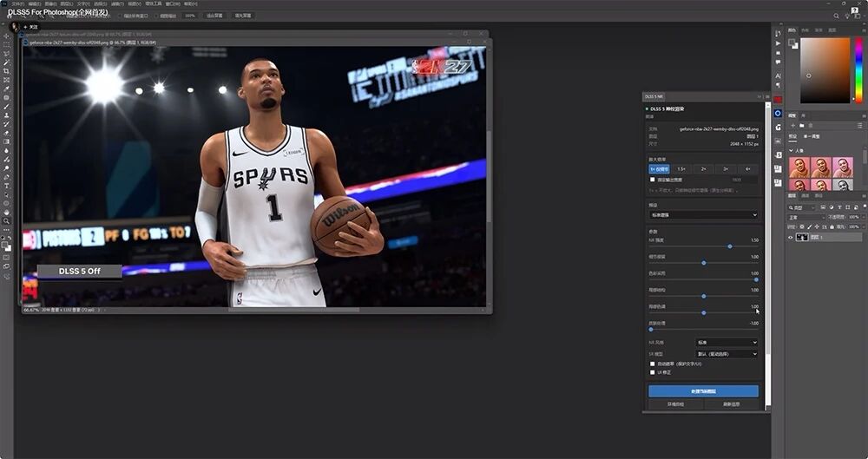
Task: Click the rainbow hue slider
Action: (859, 69)
